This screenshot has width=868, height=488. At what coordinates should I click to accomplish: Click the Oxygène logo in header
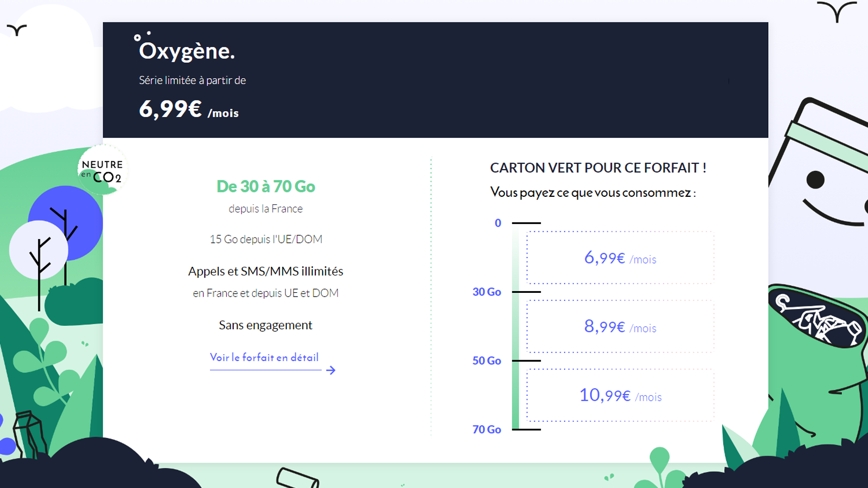[186, 49]
